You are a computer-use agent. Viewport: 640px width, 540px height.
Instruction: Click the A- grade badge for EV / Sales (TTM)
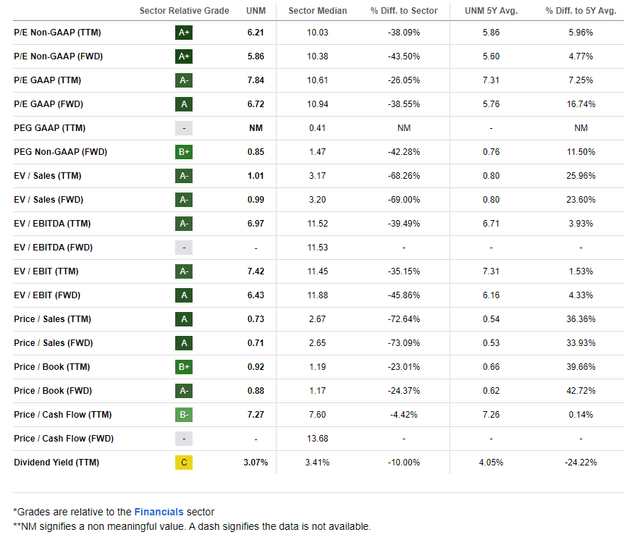click(184, 176)
